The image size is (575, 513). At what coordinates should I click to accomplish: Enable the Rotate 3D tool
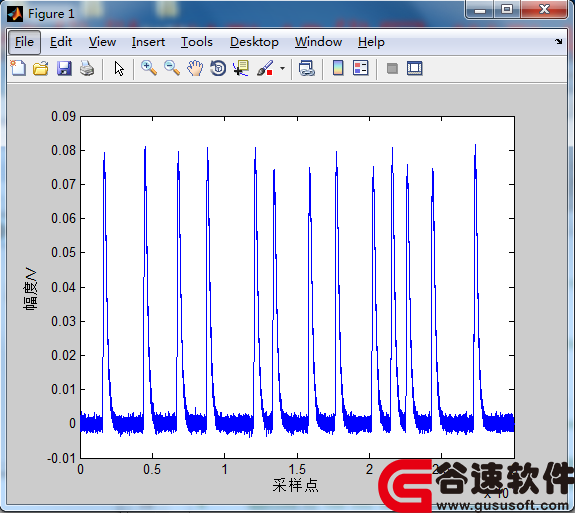pyautogui.click(x=218, y=68)
